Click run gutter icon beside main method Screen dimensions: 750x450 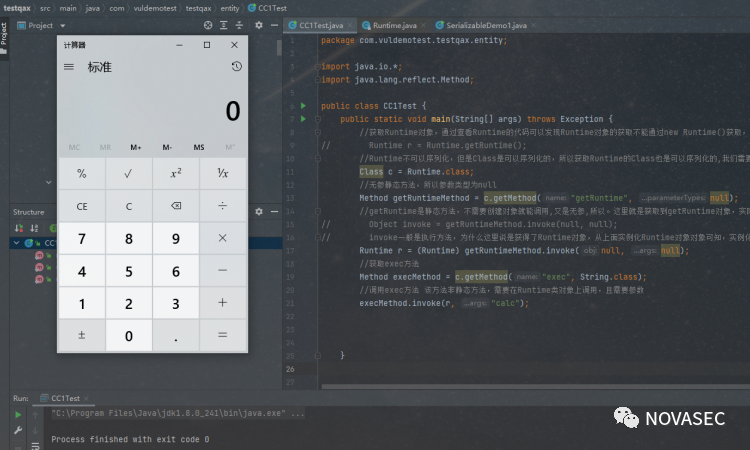303,119
